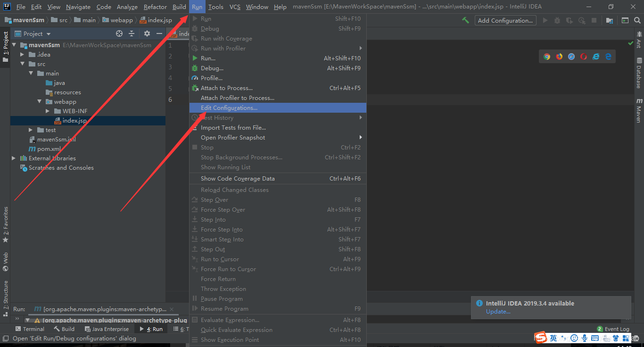Open the Build tool window tab
Image resolution: width=644 pixels, height=347 pixels.
tap(64, 329)
